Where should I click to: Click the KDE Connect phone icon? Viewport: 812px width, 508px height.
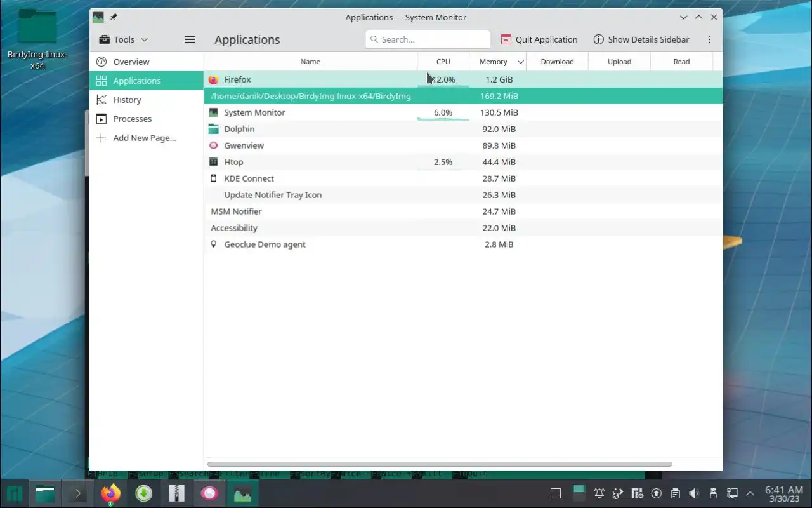click(x=213, y=178)
